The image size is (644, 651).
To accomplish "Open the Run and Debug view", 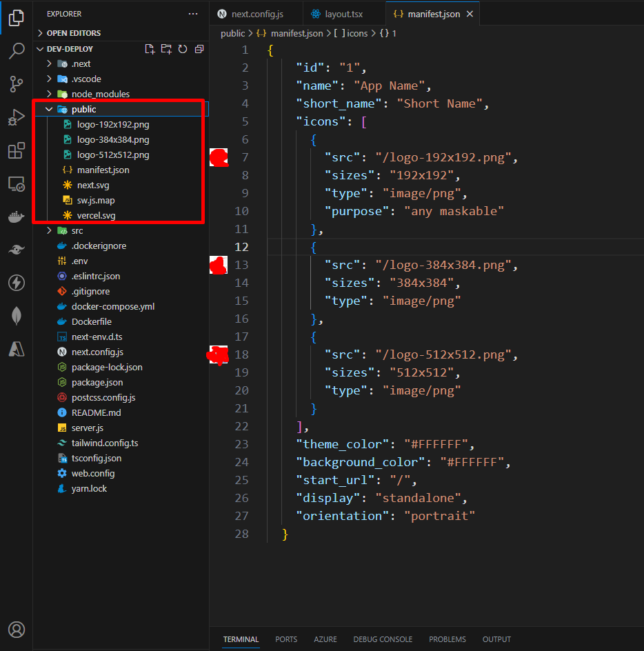I will pos(16,117).
